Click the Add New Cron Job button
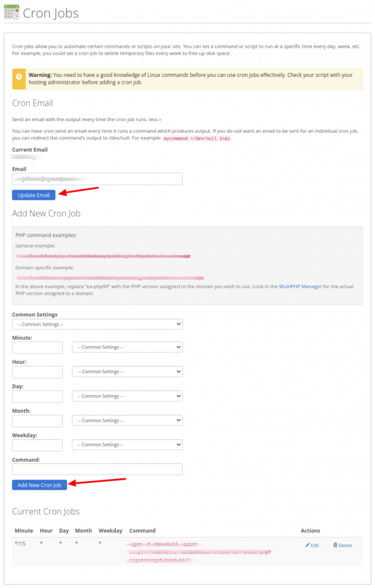Image resolution: width=375 pixels, height=588 pixels. click(39, 484)
